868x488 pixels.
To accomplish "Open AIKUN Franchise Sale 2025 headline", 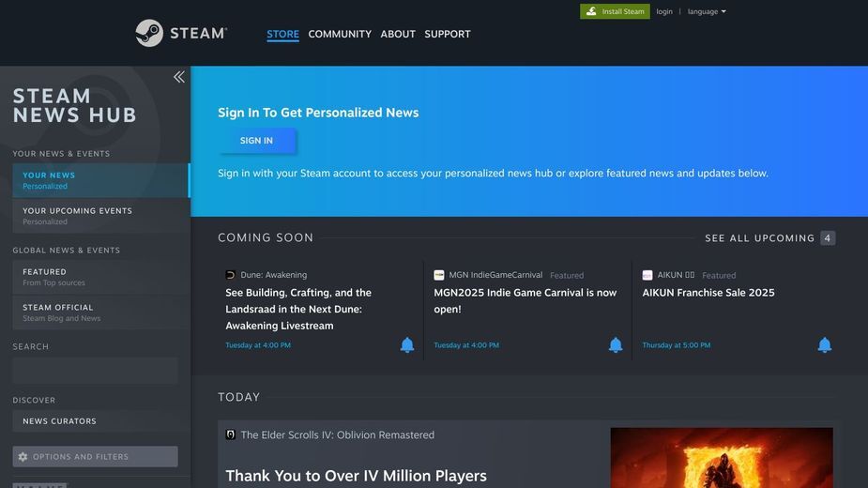I will click(708, 293).
